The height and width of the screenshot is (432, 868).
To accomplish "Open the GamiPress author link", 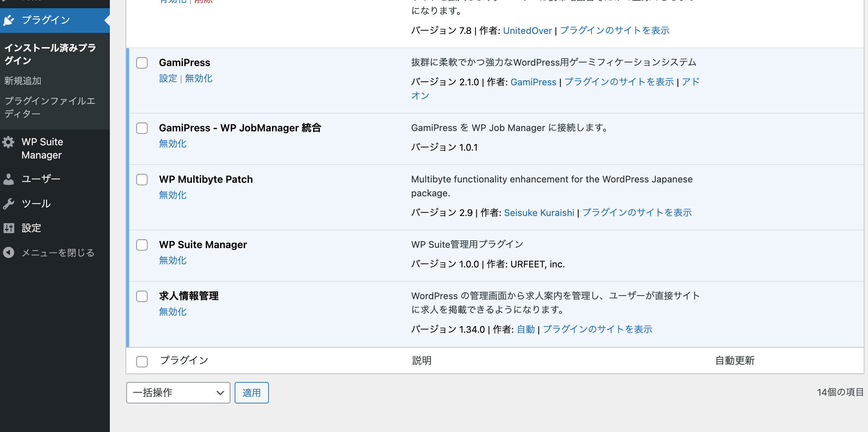I will pos(533,82).
